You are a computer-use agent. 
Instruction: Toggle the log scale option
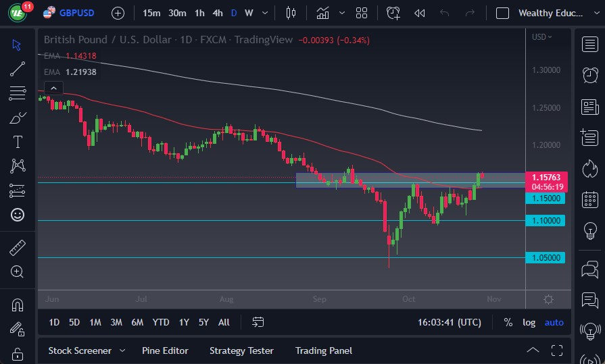529,322
